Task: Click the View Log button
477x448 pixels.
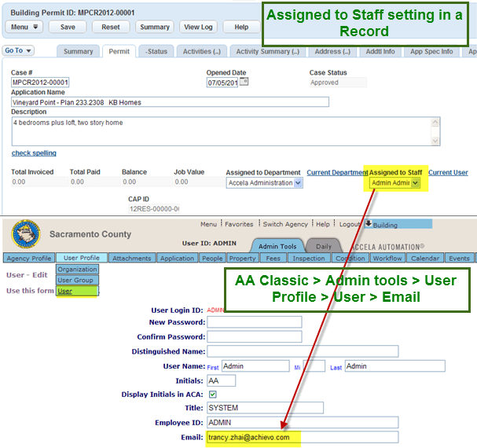Action: [x=198, y=27]
